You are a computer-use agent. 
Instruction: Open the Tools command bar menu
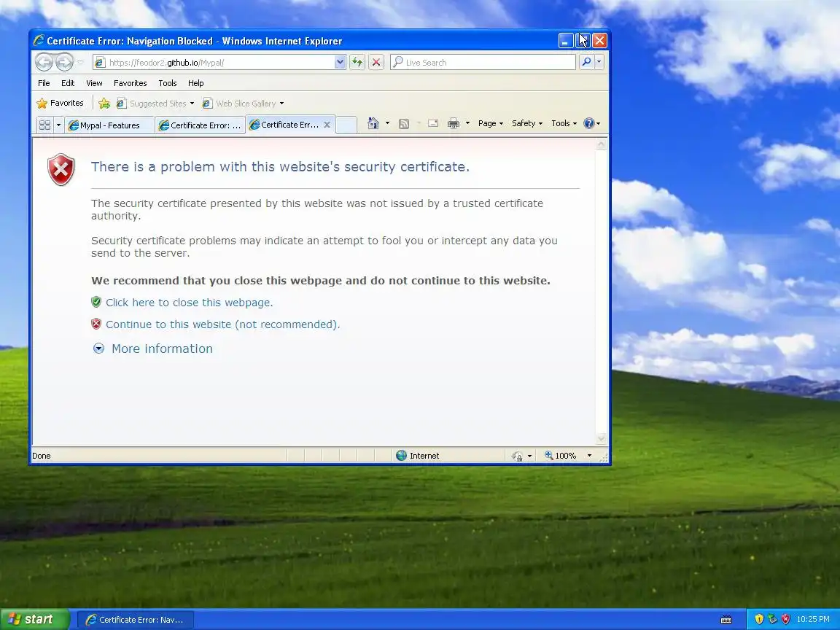point(564,123)
